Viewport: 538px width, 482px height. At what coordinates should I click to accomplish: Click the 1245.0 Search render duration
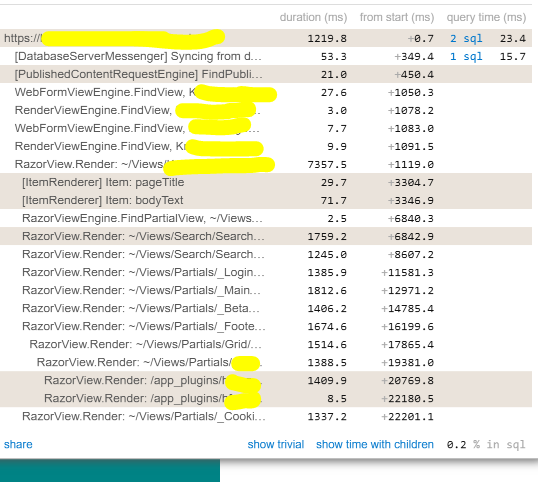click(x=327, y=255)
